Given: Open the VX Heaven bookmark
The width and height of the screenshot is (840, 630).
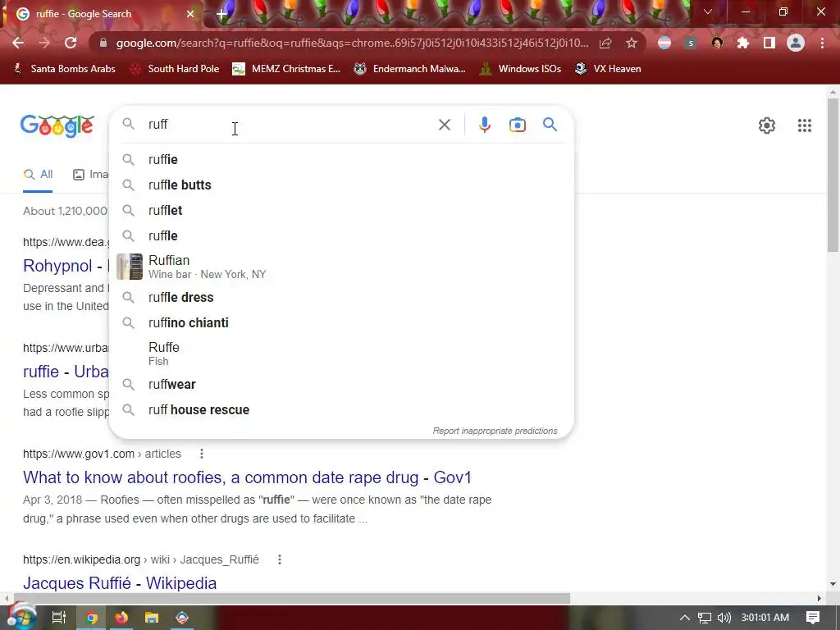Looking at the screenshot, I should point(608,69).
